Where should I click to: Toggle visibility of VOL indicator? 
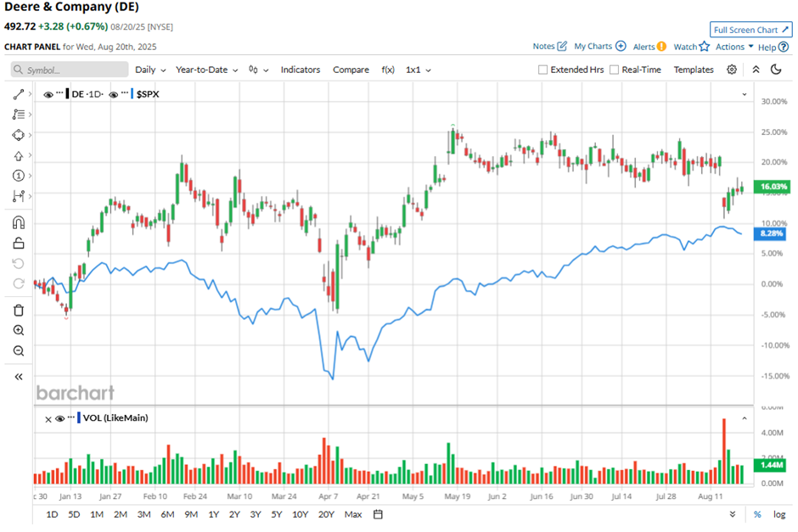(59, 418)
